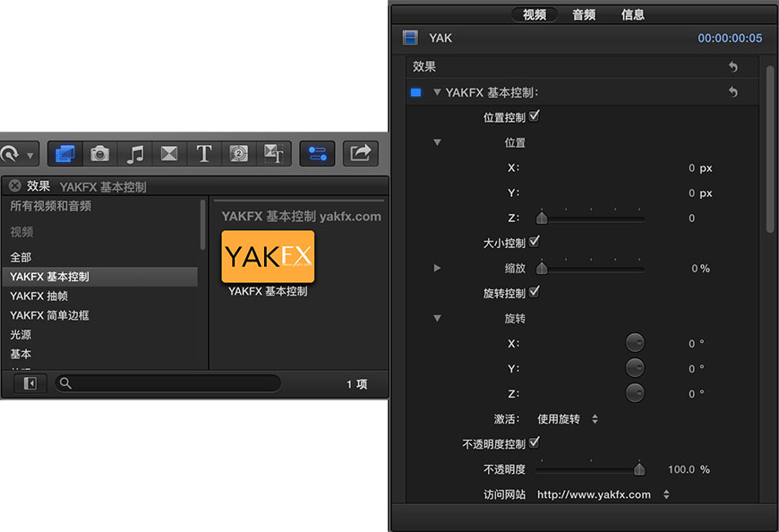Click the 缩放 slider handle

(542, 268)
